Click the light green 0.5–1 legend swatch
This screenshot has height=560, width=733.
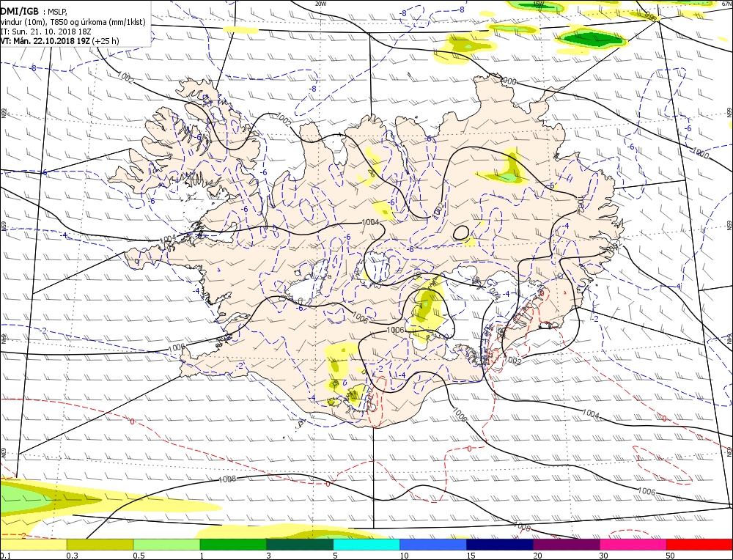pos(167,545)
